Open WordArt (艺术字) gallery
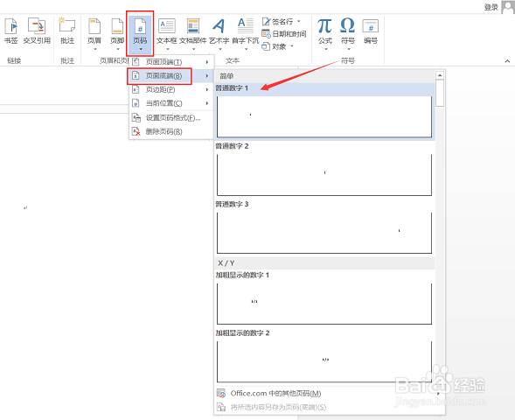515x420 pixels. [x=219, y=26]
